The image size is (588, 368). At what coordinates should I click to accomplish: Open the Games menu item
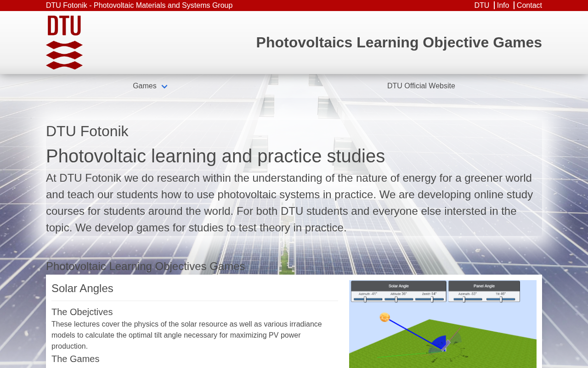pos(145,86)
